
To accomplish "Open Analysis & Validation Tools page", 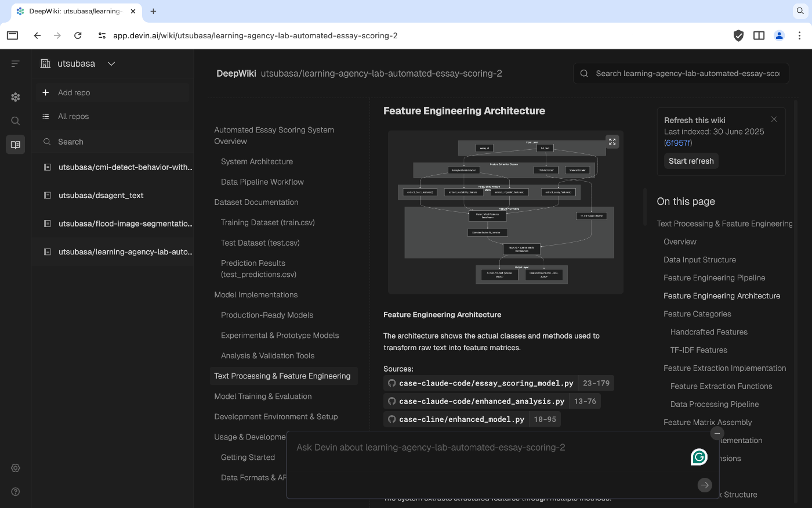I will pyautogui.click(x=267, y=356).
